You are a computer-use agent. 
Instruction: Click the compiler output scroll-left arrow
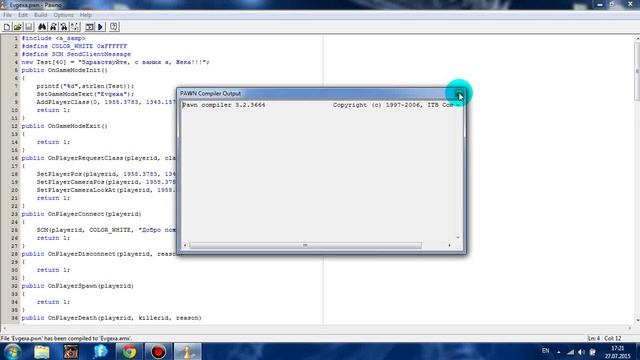point(185,245)
